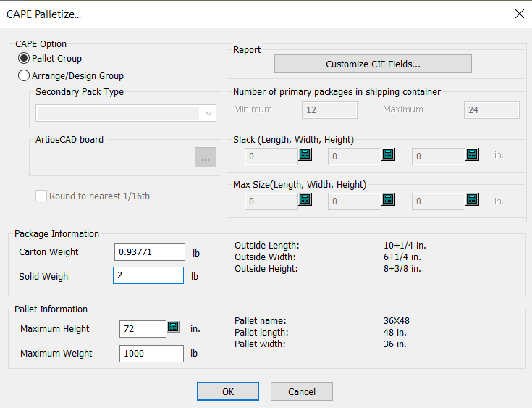Enable Round to nearest 1/16th checkbox

(x=42, y=196)
